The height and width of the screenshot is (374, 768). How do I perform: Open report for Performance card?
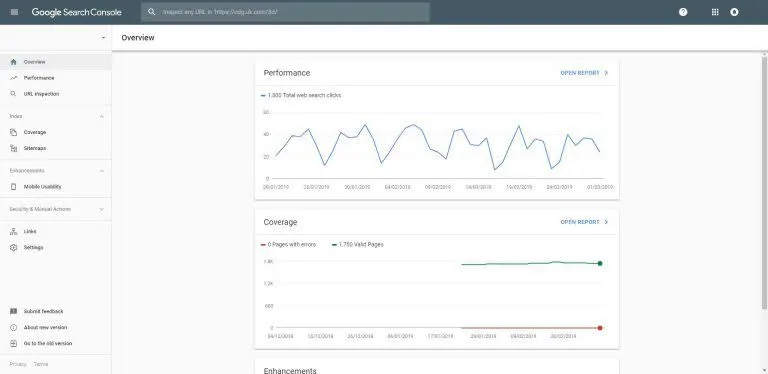580,73
